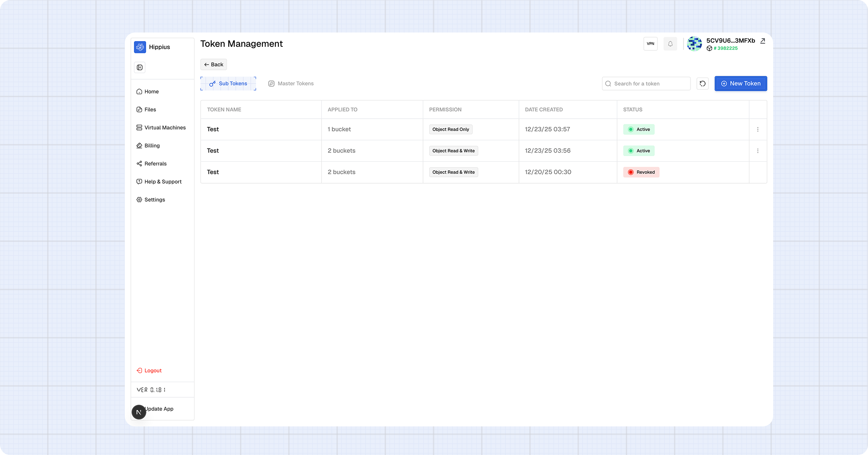Open Referrals from the sidebar

point(155,163)
